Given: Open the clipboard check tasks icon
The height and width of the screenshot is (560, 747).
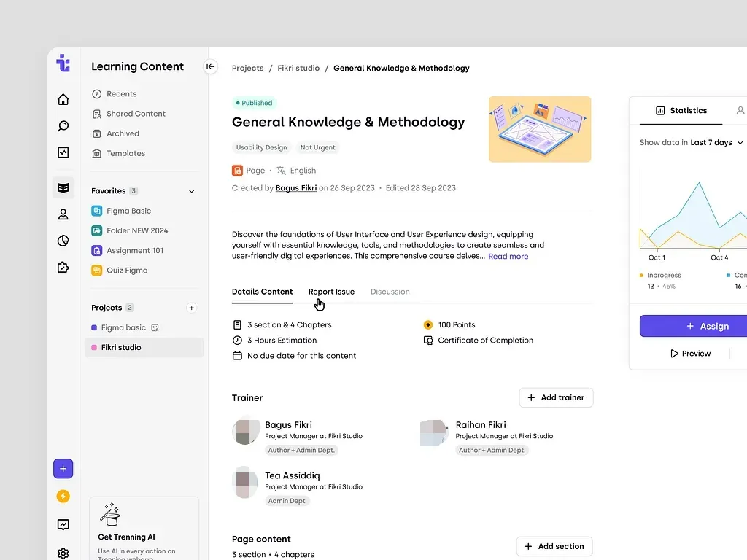Looking at the screenshot, I should (x=63, y=268).
